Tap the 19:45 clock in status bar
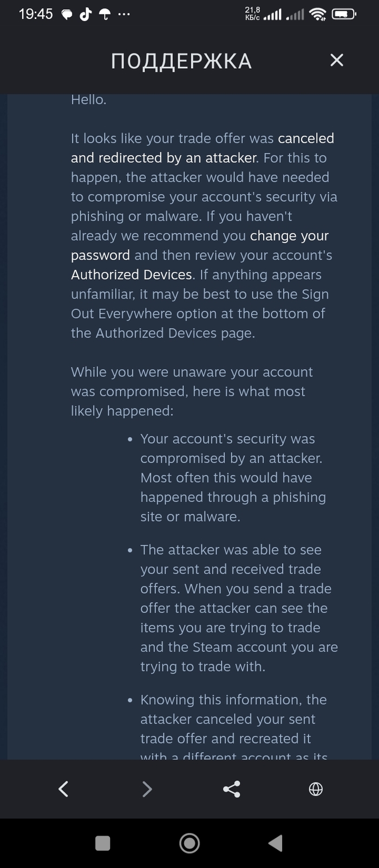379x868 pixels. point(36,14)
